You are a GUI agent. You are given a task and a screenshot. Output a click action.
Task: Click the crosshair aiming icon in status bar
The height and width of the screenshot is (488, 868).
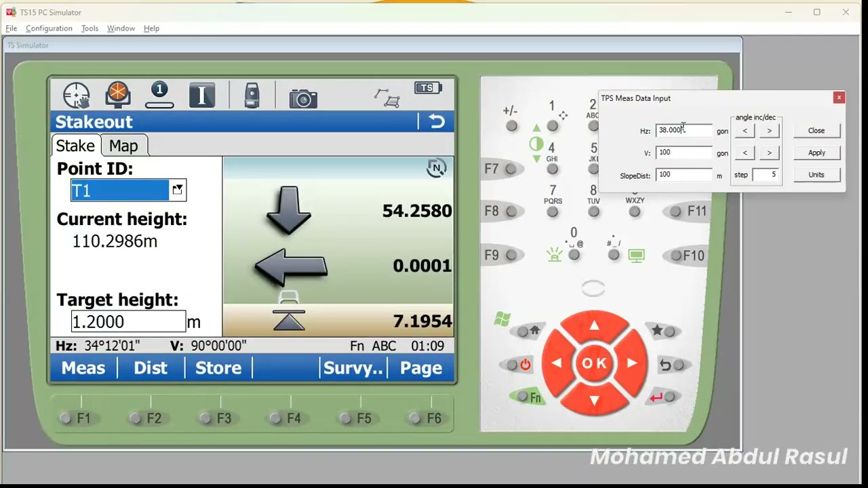[77, 95]
